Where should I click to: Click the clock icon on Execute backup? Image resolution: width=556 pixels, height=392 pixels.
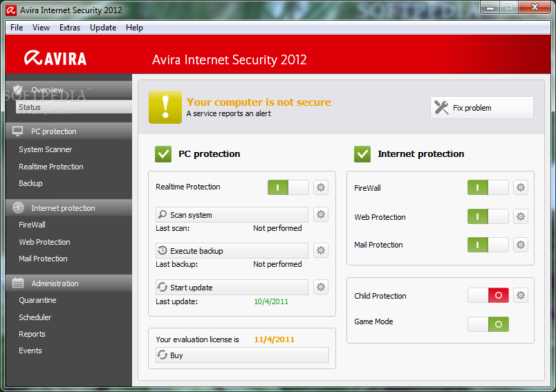(x=163, y=250)
